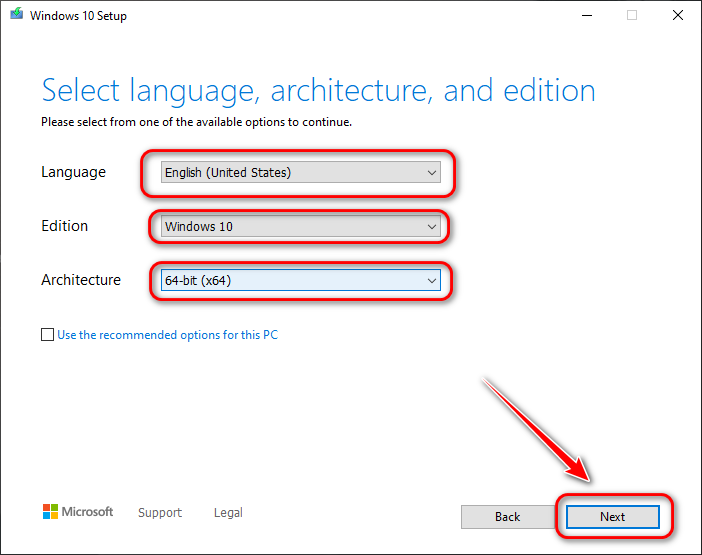Screen dimensions: 702x555
Task: Expand the Edition combo box
Action: click(300, 227)
